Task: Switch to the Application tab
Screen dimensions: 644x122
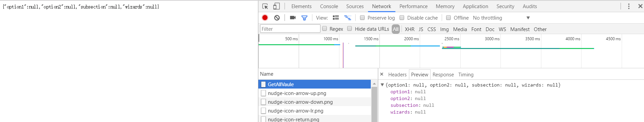Action: pos(475,6)
